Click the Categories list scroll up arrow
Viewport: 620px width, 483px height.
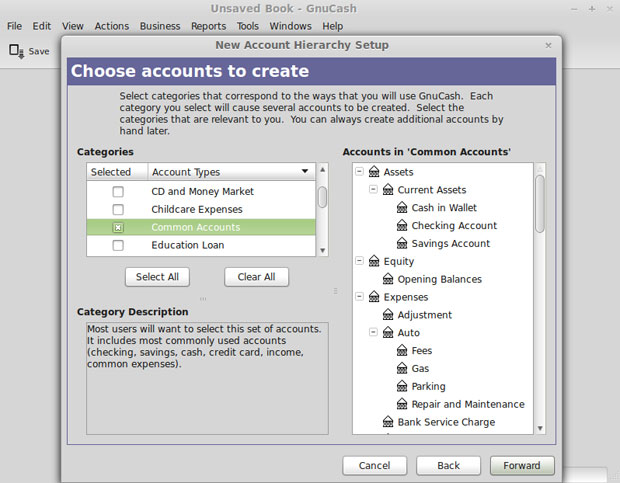click(x=323, y=170)
